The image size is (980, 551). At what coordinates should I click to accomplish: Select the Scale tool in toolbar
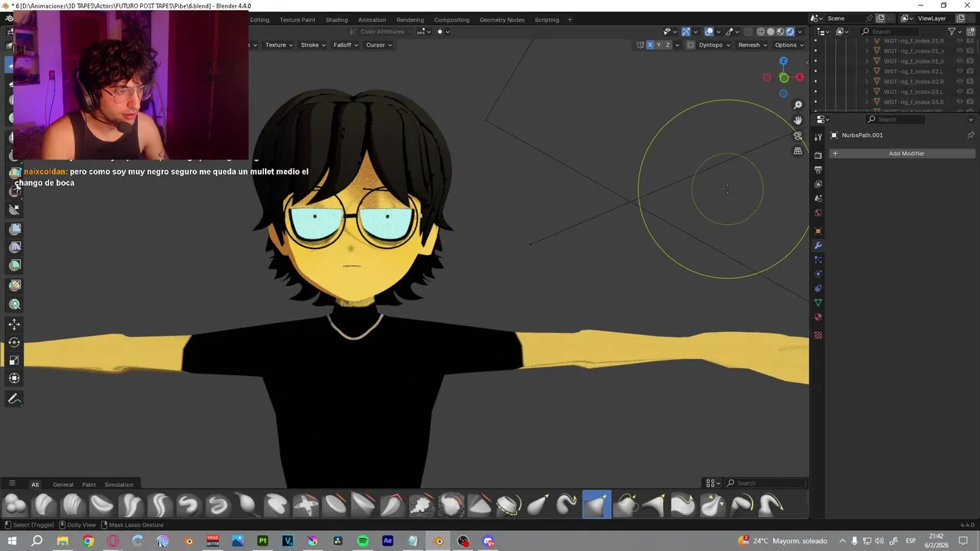point(15,360)
